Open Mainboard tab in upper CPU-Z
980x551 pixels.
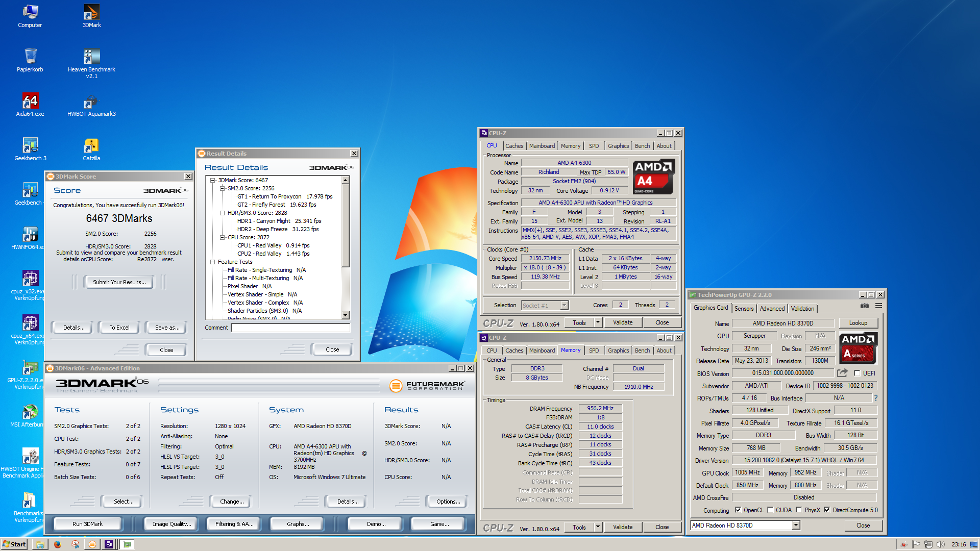tap(542, 146)
